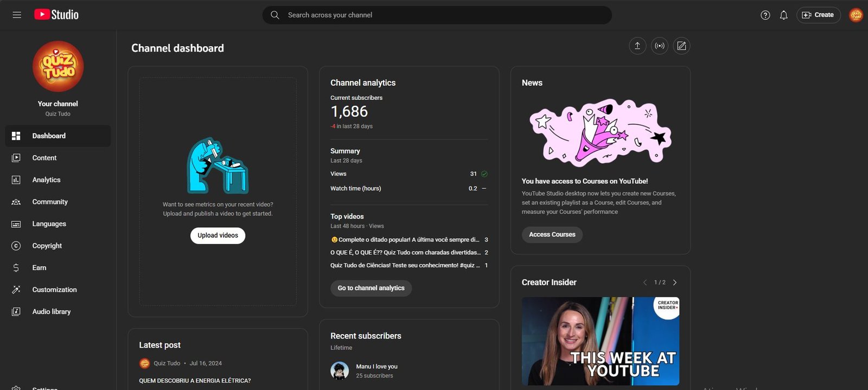Open the help question mark icon

tap(765, 15)
